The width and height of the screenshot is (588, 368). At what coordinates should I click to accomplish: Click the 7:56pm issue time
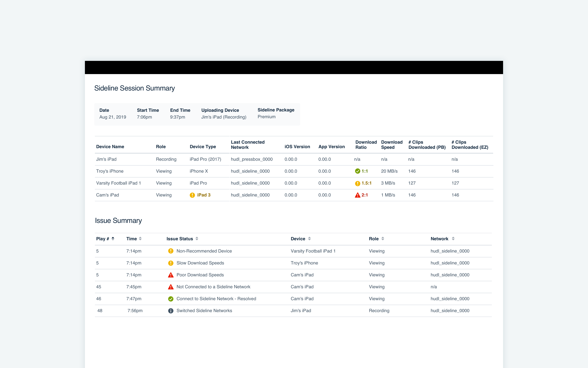(x=135, y=311)
